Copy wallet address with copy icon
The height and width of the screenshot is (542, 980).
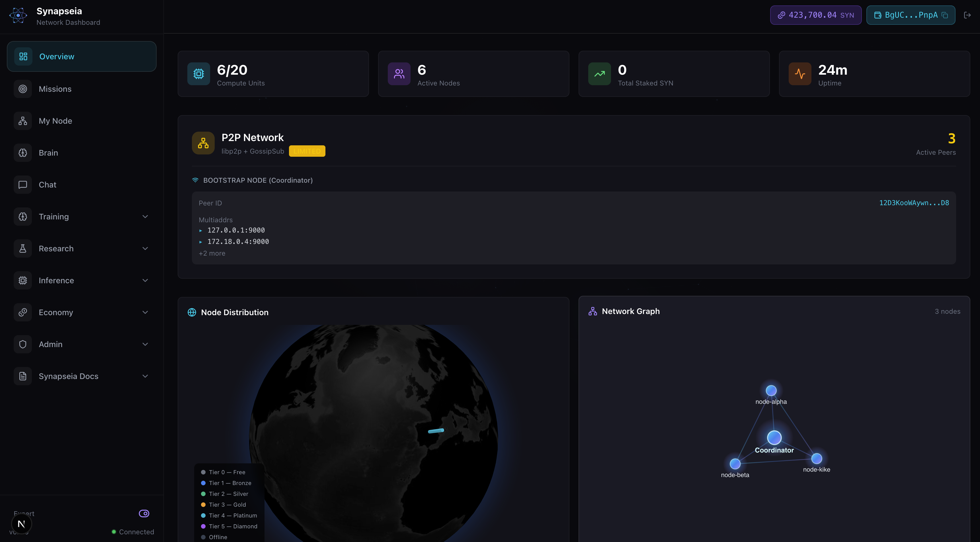[x=945, y=15]
